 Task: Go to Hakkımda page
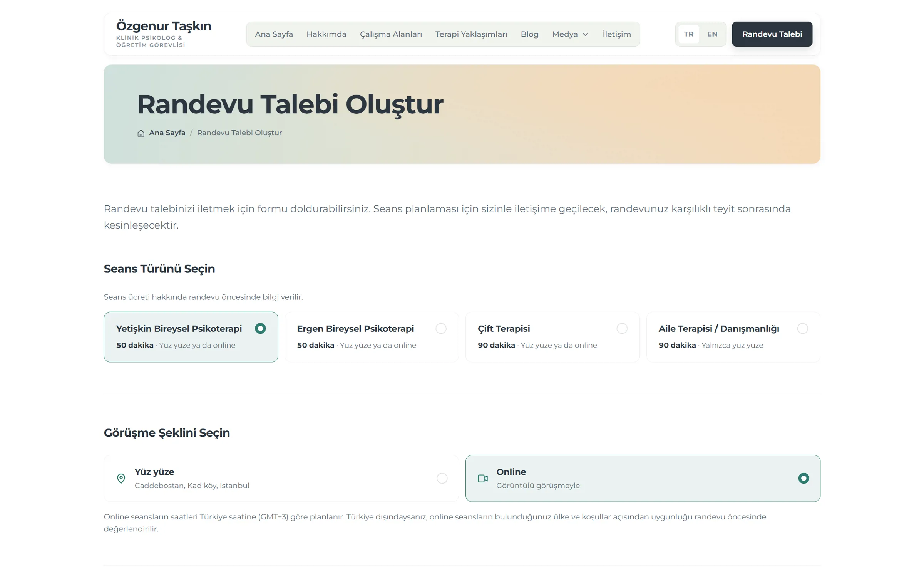(x=326, y=34)
